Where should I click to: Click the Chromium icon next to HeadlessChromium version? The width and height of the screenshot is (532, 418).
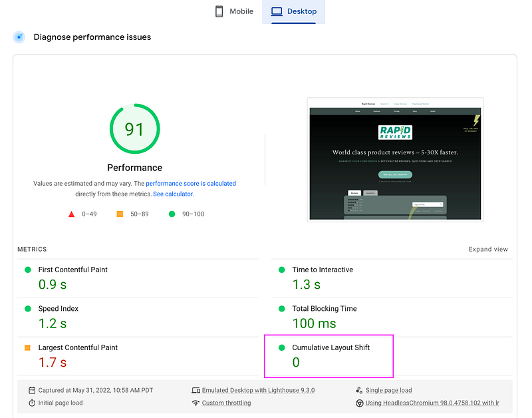(360, 403)
